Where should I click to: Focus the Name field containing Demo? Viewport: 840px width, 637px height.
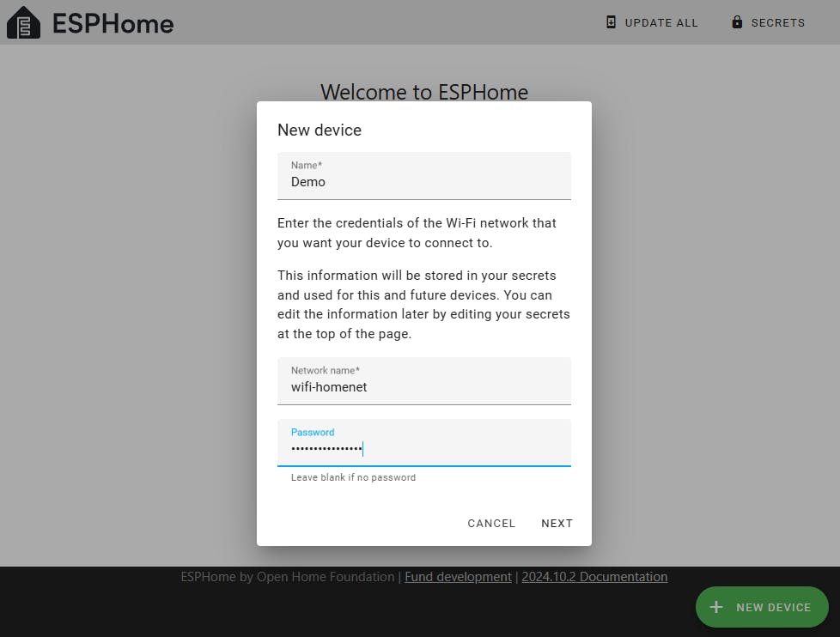(423, 176)
